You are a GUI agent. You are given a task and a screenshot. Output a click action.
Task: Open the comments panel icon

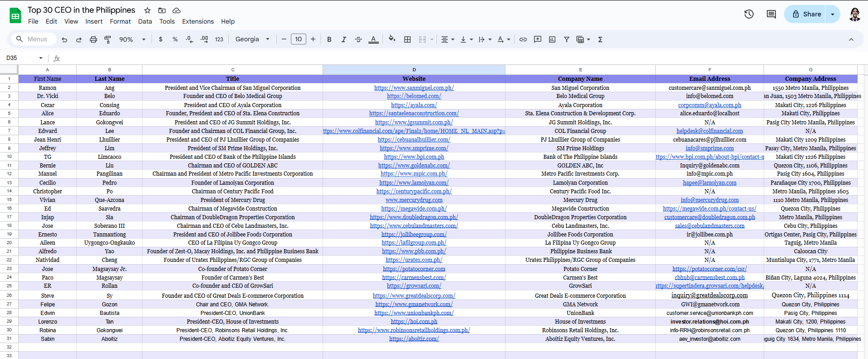point(771,14)
